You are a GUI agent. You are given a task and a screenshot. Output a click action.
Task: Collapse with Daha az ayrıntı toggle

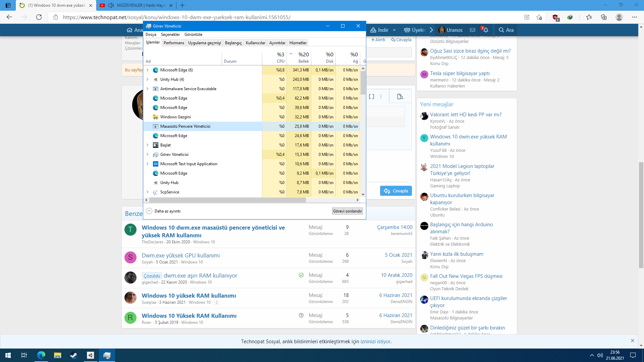[164, 211]
